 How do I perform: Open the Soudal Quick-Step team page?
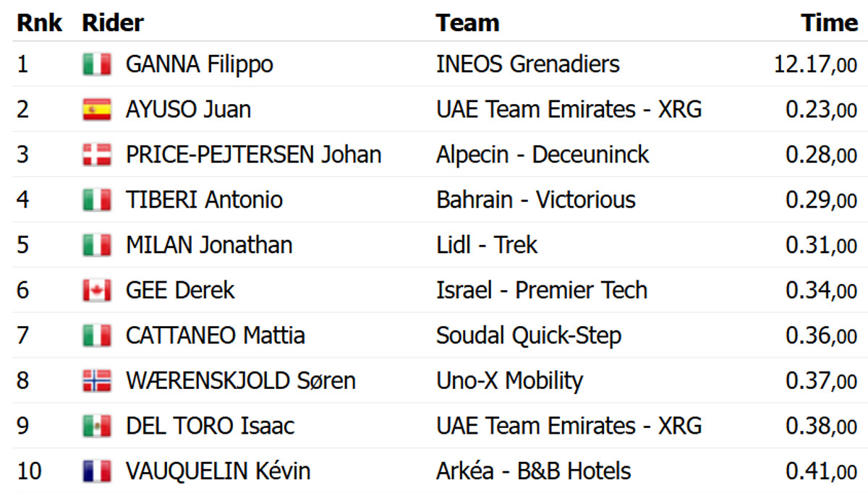coord(528,335)
